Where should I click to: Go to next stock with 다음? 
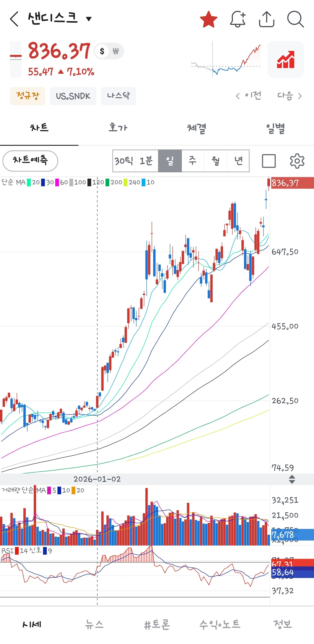(x=290, y=96)
